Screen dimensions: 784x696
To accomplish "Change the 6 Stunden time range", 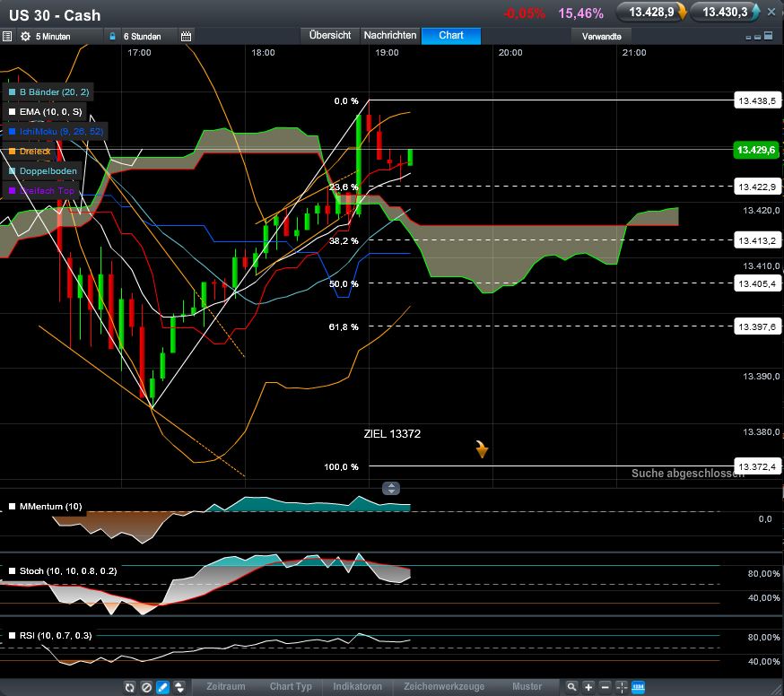I will tap(143, 37).
